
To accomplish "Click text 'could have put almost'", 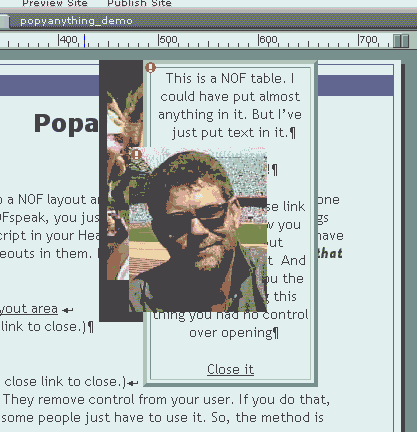I will pyautogui.click(x=230, y=97).
